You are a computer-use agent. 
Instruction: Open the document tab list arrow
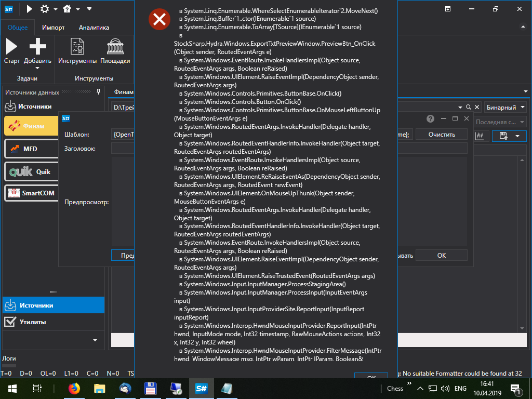[526, 91]
